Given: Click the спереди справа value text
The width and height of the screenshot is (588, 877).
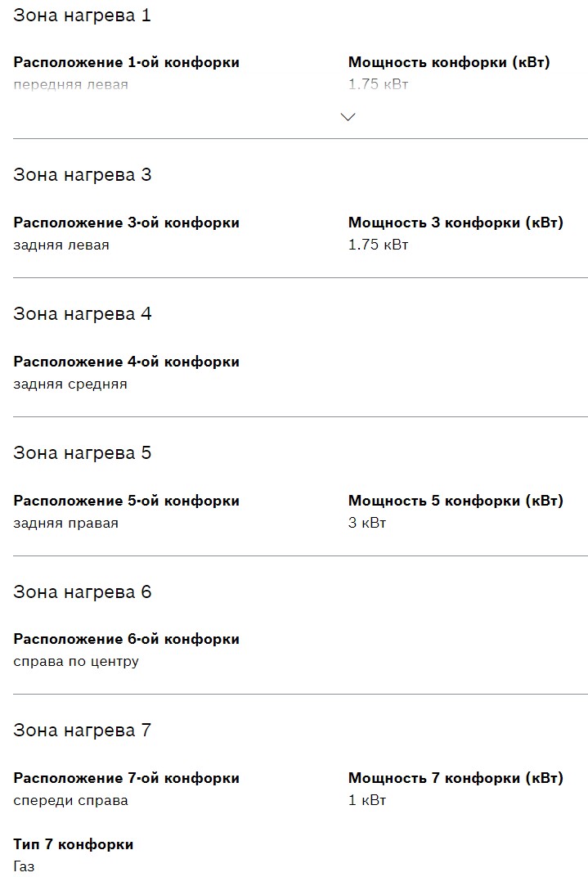Looking at the screenshot, I should (x=70, y=800).
